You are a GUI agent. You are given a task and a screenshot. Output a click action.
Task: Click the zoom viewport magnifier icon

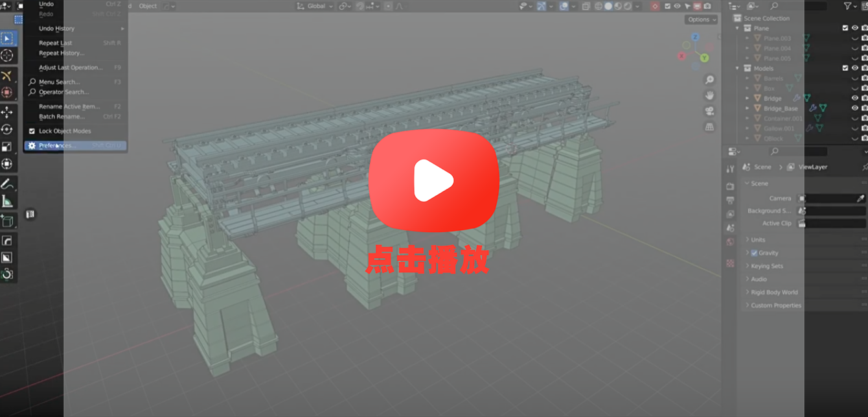710,80
